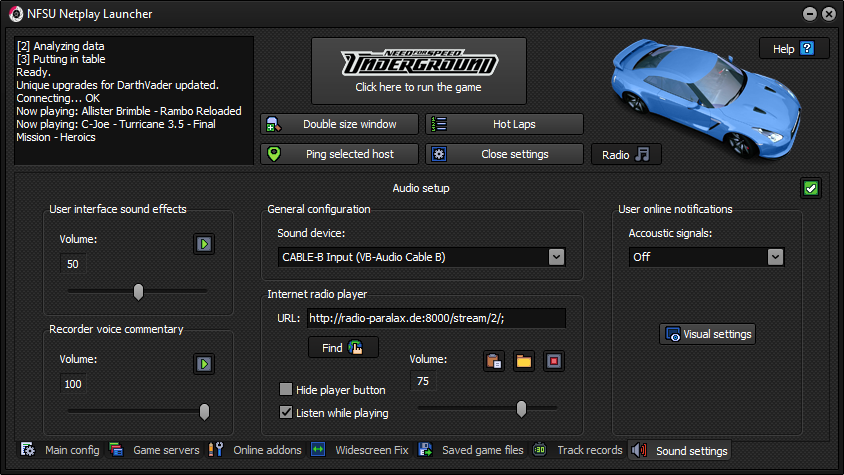This screenshot has width=844, height=475.
Task: Enable the Hide player button checkbox
Action: point(286,389)
